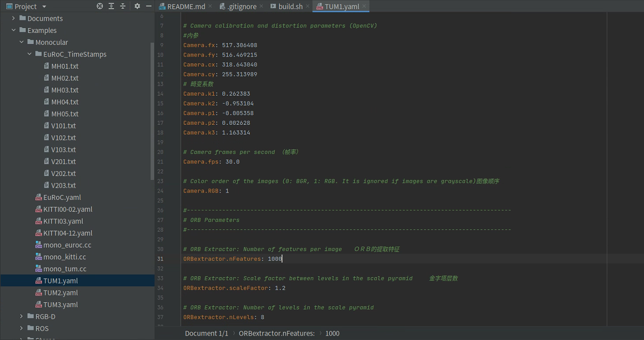Click the locate opened file target icon
The image size is (644, 340).
tap(100, 6)
